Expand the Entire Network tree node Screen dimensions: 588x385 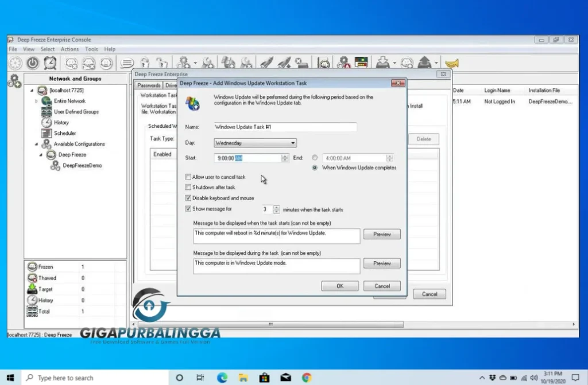[37, 101]
